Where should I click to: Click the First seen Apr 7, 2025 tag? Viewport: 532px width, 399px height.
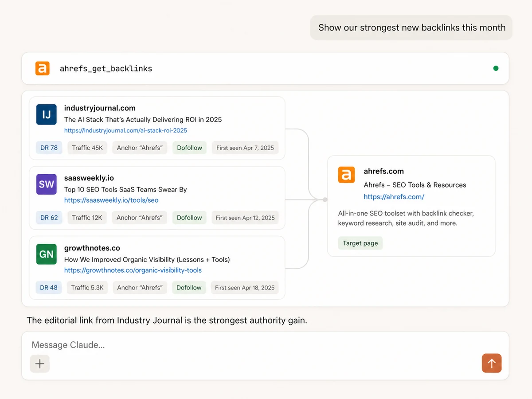(x=245, y=148)
